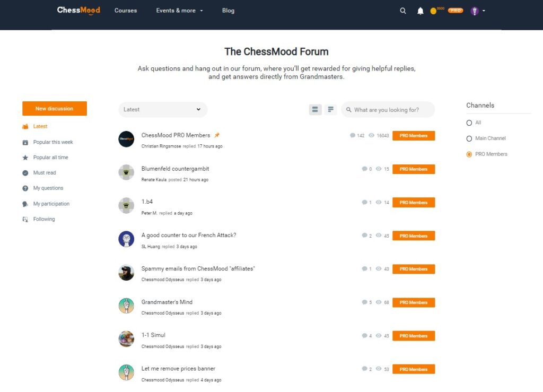The width and height of the screenshot is (543, 392).
Task: Click the ChessMood logo
Action: [x=78, y=11]
